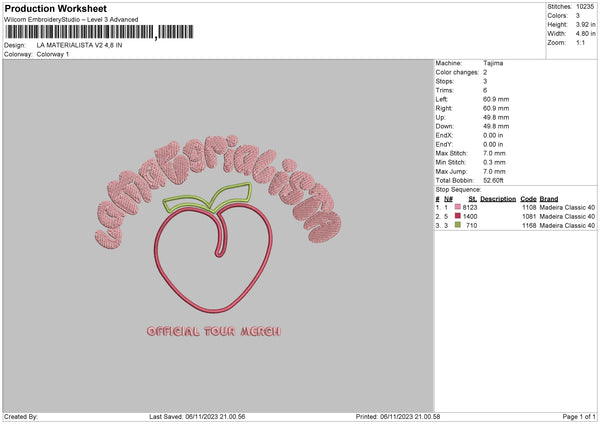
Task: Click stitch count 8123 in stop row 1
Action: point(470,207)
